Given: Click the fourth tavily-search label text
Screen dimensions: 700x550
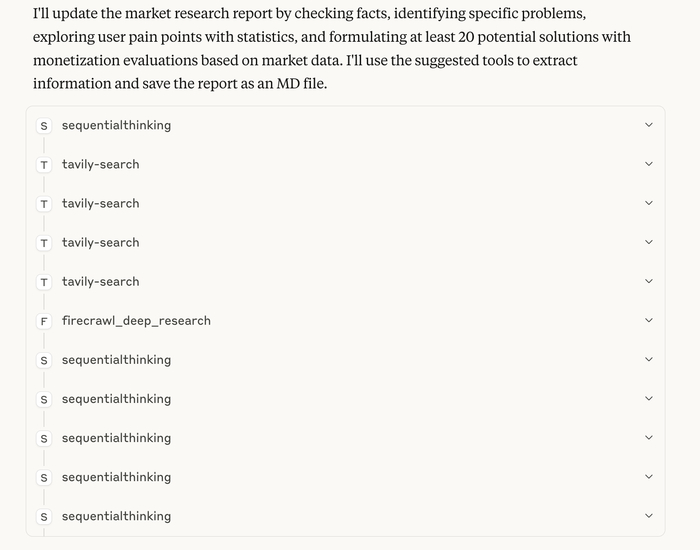Looking at the screenshot, I should [100, 282].
